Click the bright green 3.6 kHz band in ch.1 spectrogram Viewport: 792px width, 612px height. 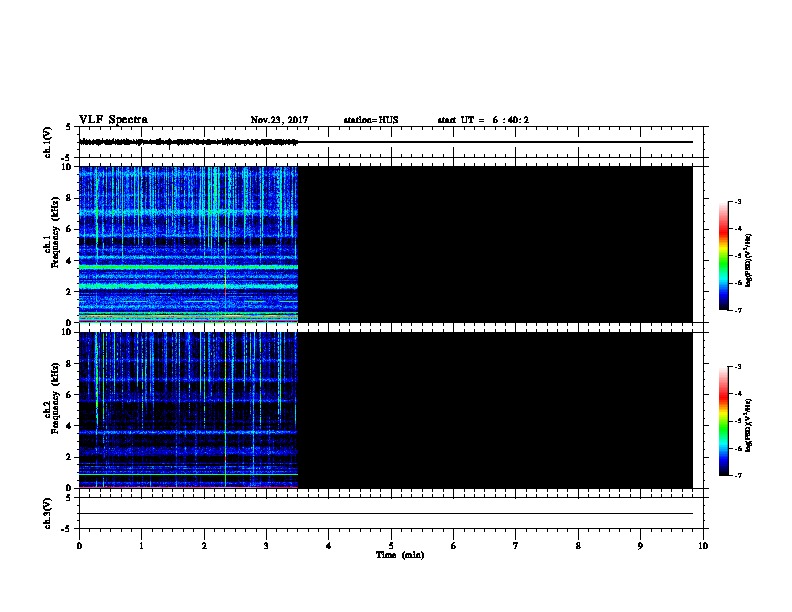(188, 267)
